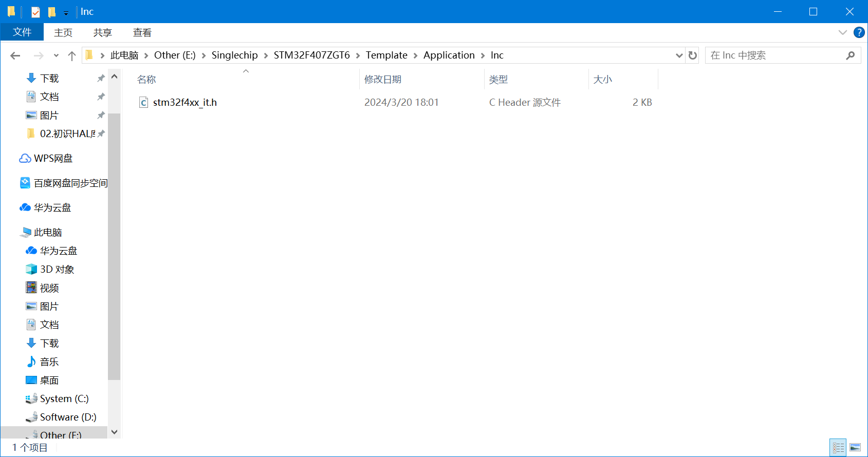Open 下载 folder under 此电脑
This screenshot has width=868, height=457.
click(49, 343)
